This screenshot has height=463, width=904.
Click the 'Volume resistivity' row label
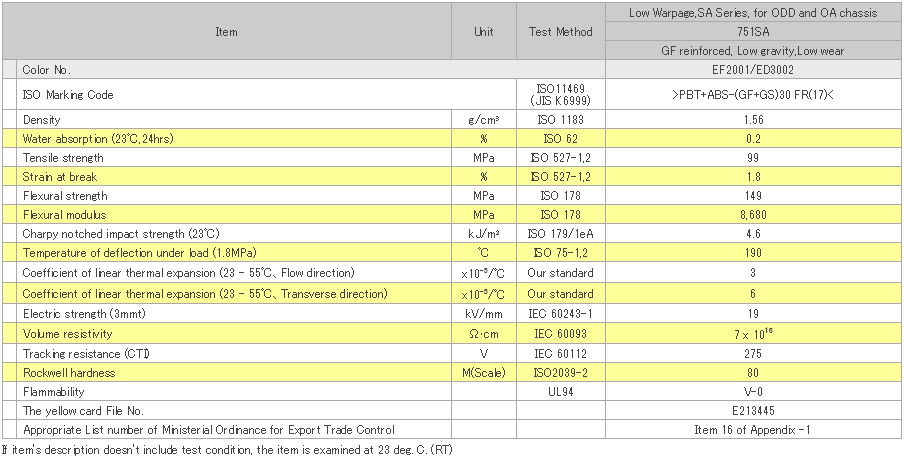click(67, 334)
